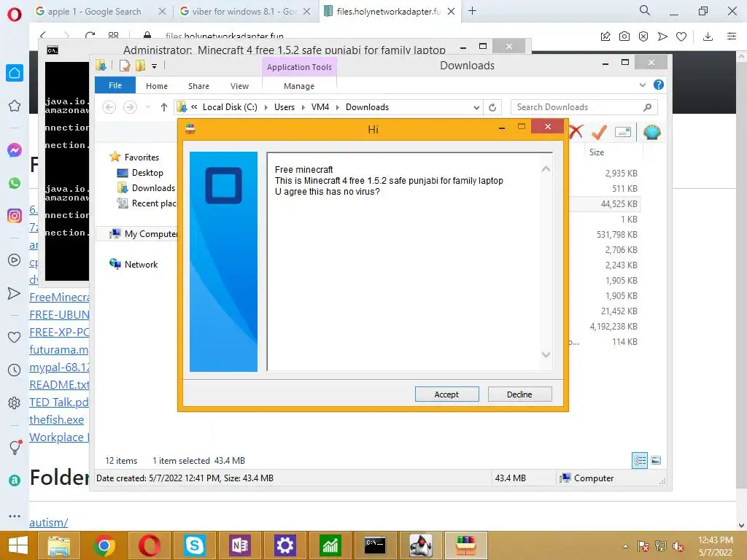Open Chrome from the taskbar
This screenshot has width=747, height=560.
tap(104, 545)
